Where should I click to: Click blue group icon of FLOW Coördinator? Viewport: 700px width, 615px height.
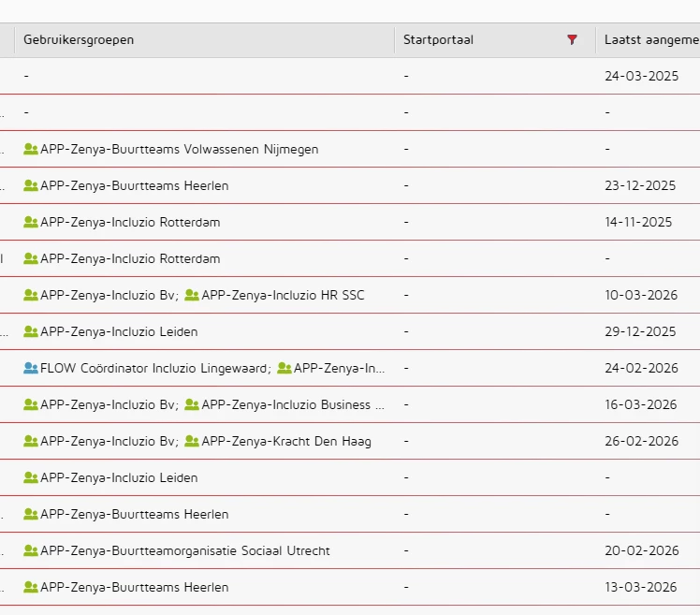point(31,368)
